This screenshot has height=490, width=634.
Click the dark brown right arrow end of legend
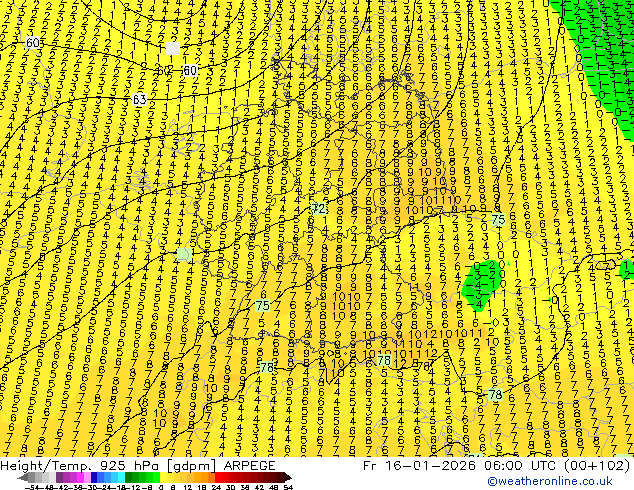287,477
